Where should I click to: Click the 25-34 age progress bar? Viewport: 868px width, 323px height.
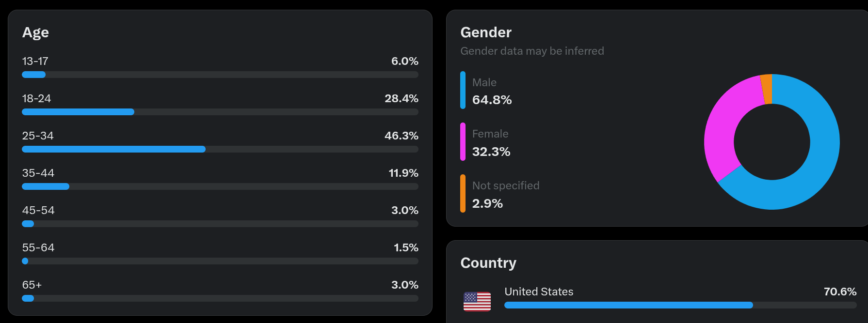[220, 149]
